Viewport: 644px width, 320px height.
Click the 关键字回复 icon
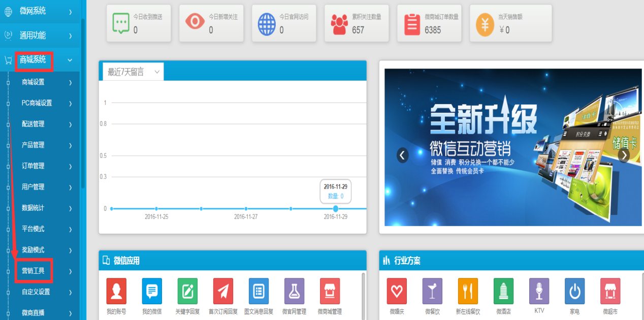coord(187,291)
